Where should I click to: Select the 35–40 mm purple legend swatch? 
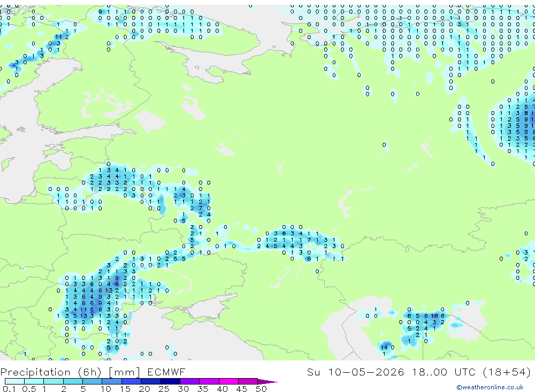point(209,381)
